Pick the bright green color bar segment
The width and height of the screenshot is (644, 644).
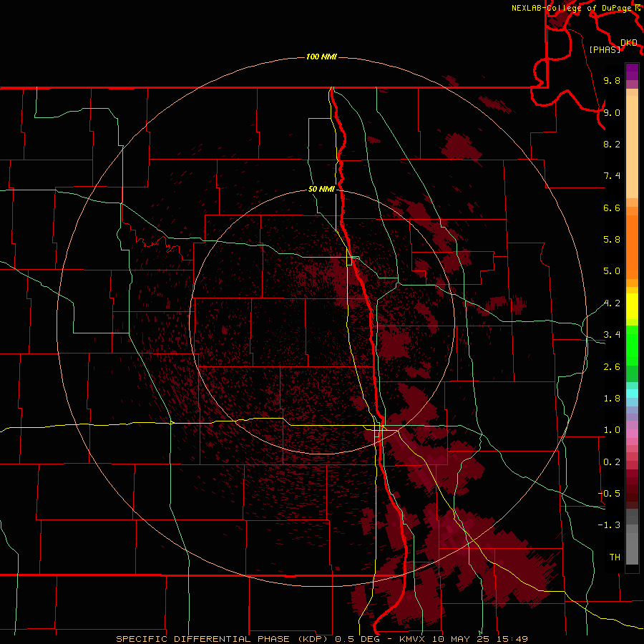[x=632, y=346]
